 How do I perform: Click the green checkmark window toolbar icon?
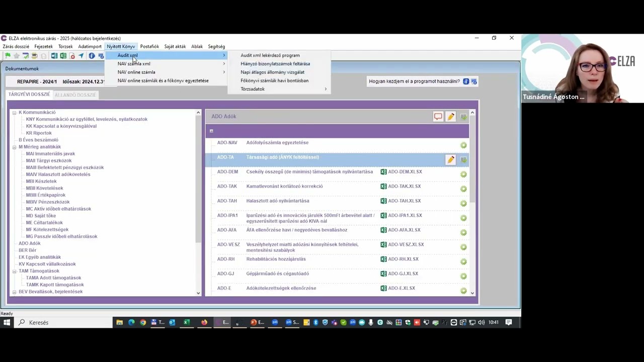tap(26, 56)
